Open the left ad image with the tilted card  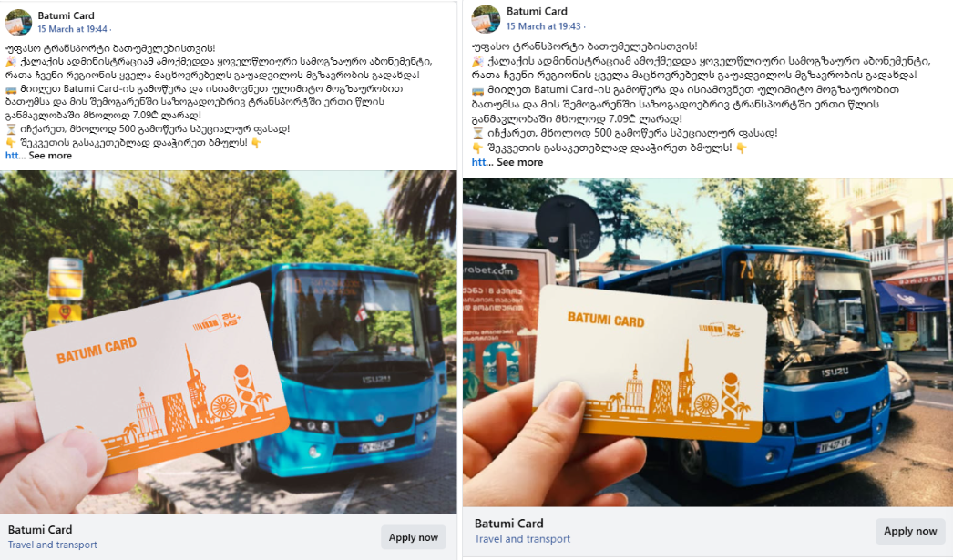point(229,342)
